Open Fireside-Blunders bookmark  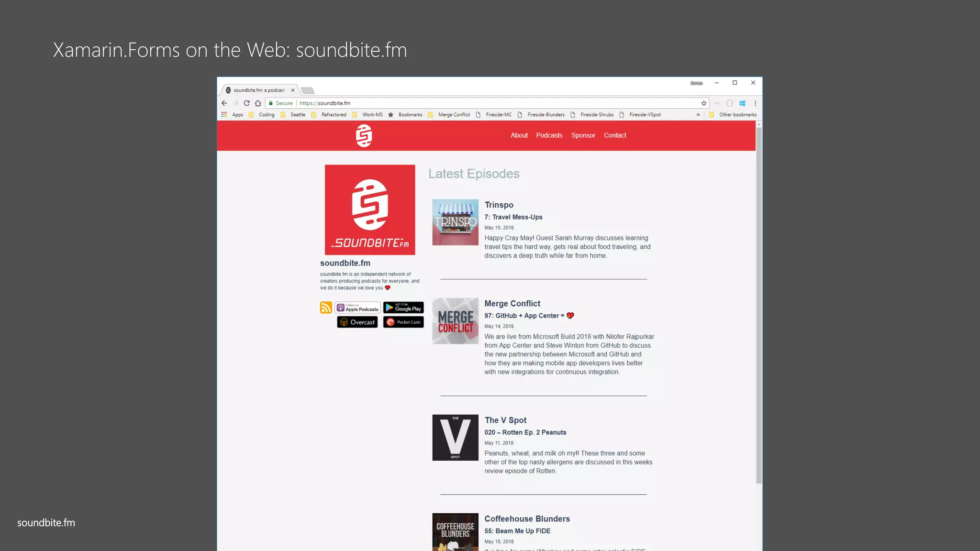point(541,115)
